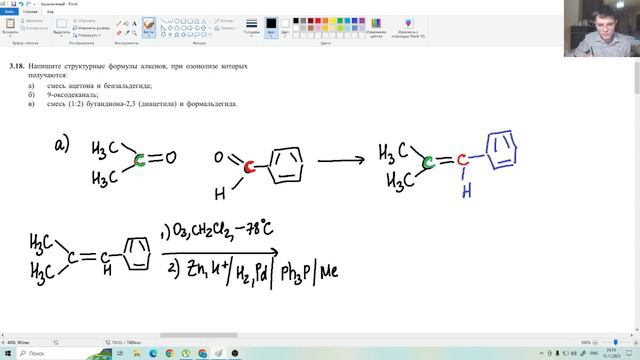Click the zoom in plus button
The image size is (640, 360).
pos(635,342)
